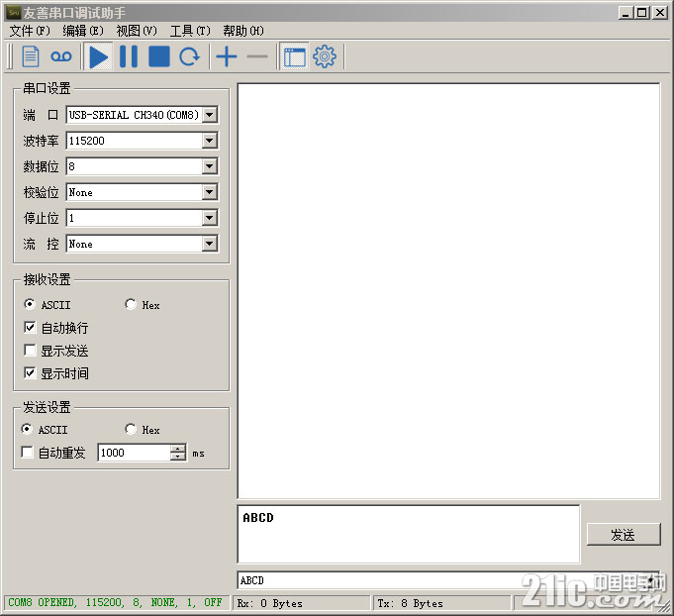Open the 校验位 parity dropdown
The height and width of the screenshot is (616, 674).
(x=209, y=192)
